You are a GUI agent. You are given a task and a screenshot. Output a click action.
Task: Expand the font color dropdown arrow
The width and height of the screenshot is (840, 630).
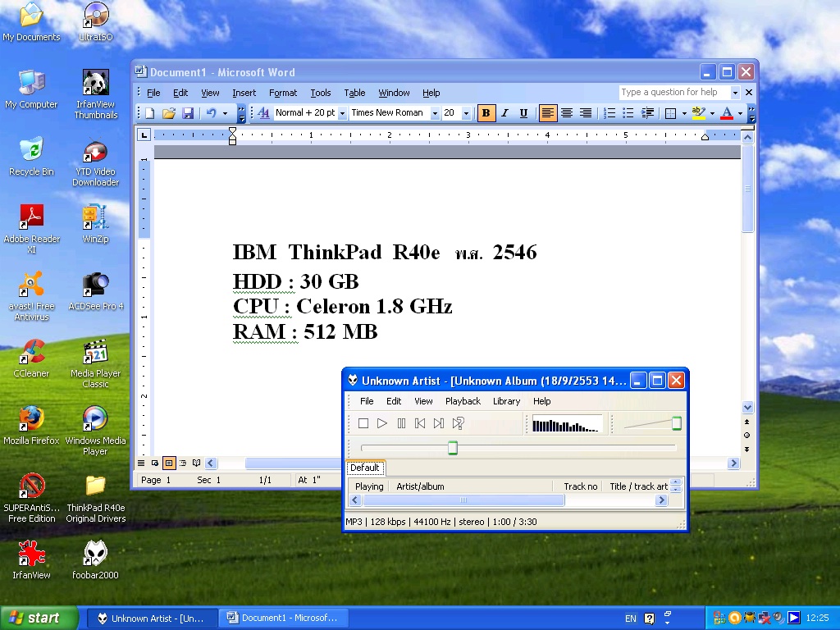pyautogui.click(x=741, y=113)
